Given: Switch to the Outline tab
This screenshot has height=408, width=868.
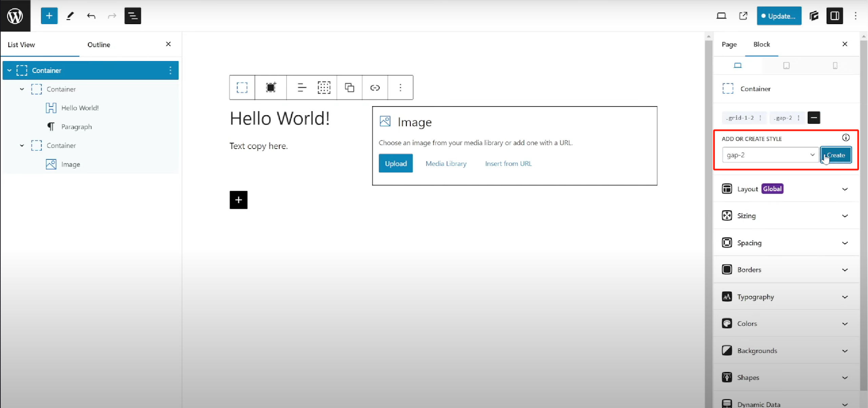Looking at the screenshot, I should pyautogui.click(x=99, y=45).
